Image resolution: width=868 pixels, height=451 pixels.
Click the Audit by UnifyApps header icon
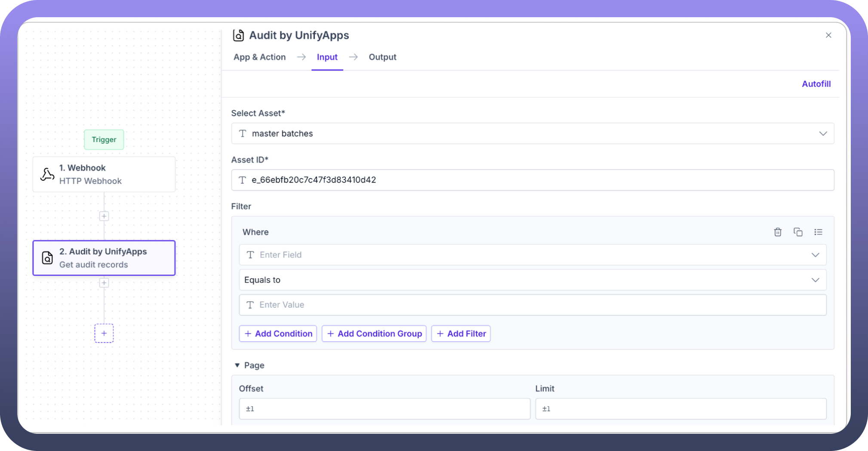coord(238,35)
